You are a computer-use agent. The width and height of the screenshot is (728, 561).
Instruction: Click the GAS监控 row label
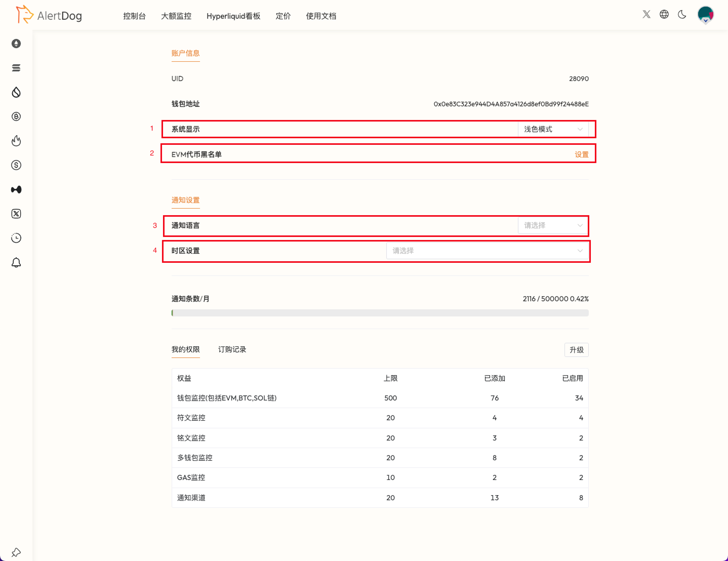click(x=191, y=477)
